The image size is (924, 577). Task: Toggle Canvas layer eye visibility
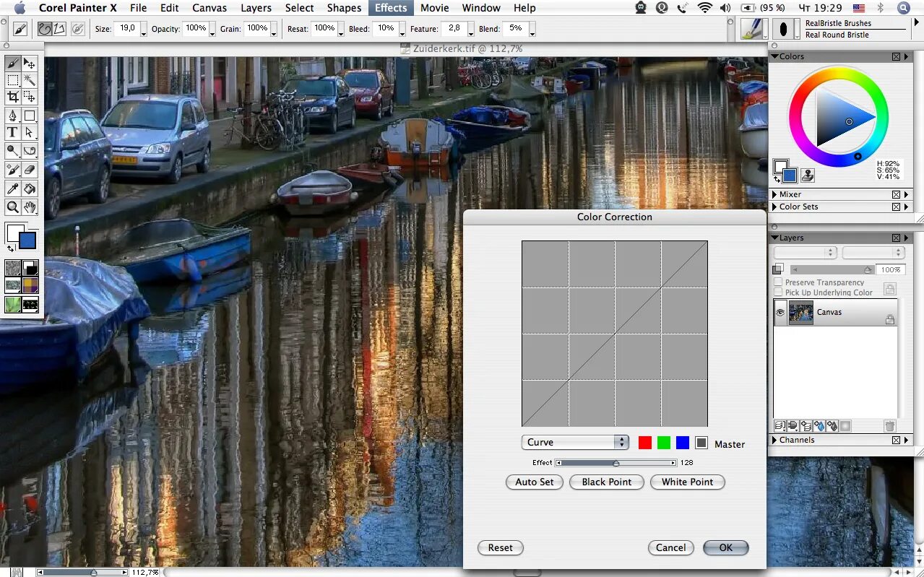click(x=780, y=313)
